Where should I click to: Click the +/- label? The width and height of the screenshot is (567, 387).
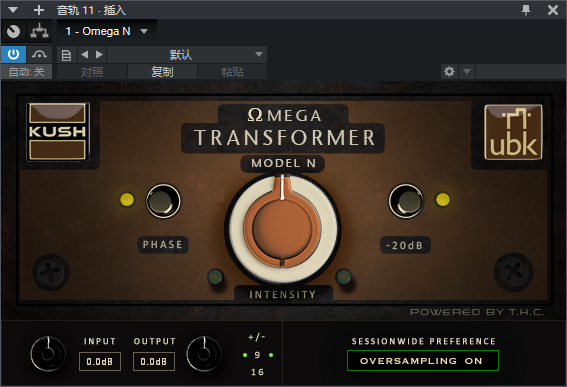click(257, 337)
